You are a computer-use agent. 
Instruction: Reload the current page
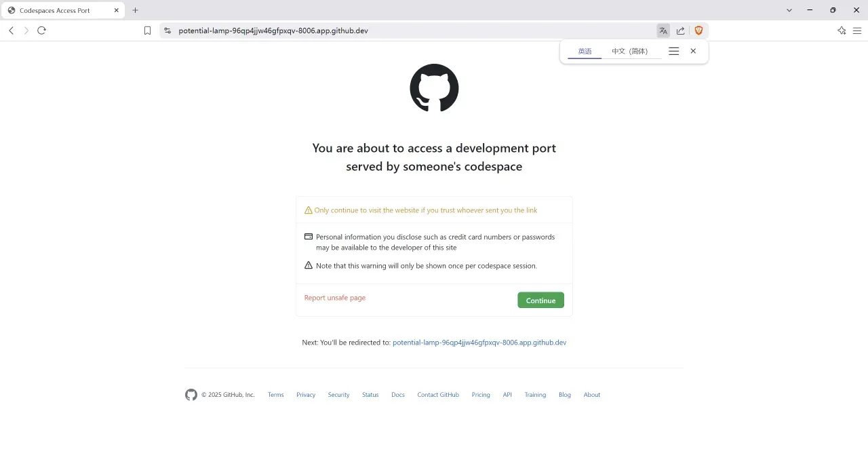41,31
